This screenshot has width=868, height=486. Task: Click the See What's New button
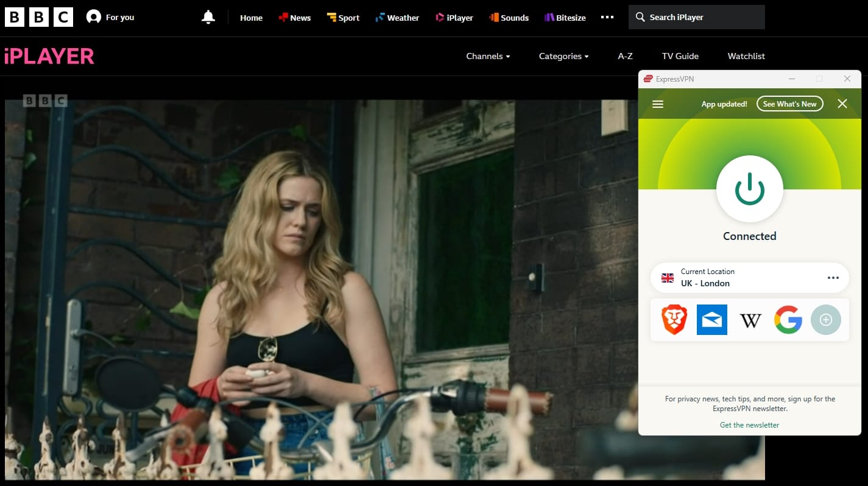pyautogui.click(x=790, y=104)
